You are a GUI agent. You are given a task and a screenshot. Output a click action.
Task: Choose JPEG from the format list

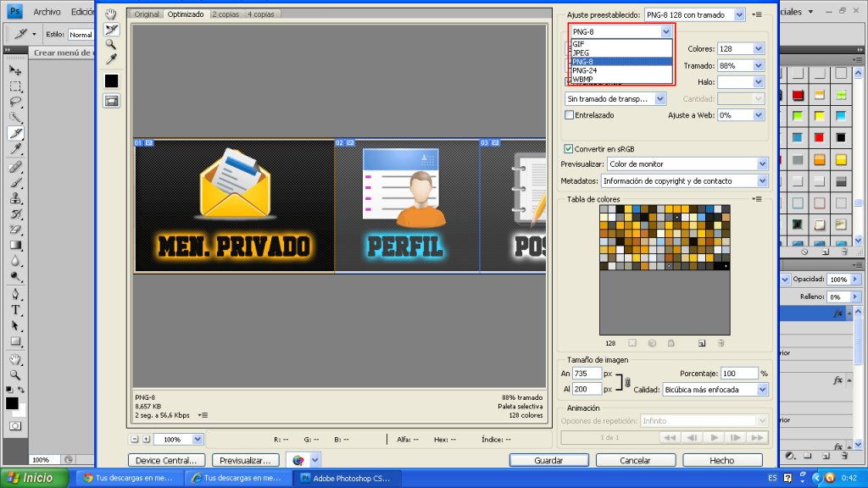point(621,53)
